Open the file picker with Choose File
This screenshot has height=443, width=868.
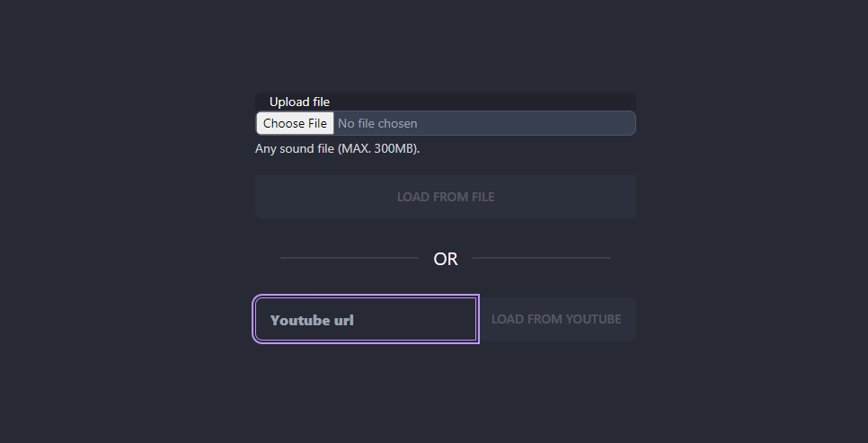pyautogui.click(x=295, y=123)
